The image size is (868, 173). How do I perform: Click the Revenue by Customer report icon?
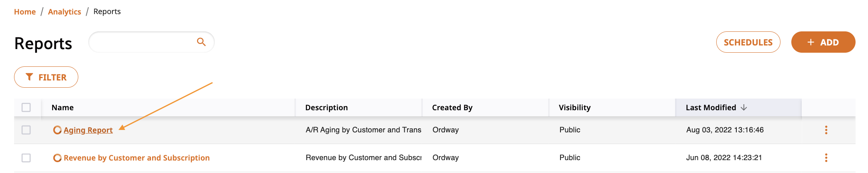(57, 158)
